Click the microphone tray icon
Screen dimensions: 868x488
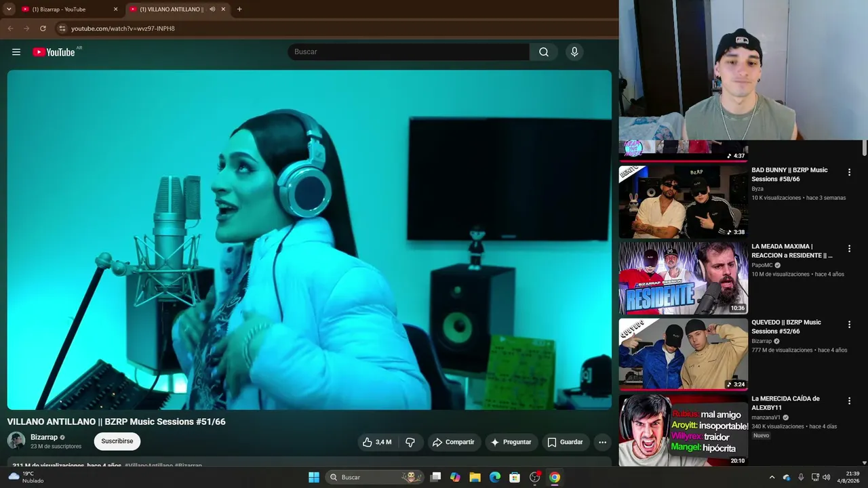(801, 477)
